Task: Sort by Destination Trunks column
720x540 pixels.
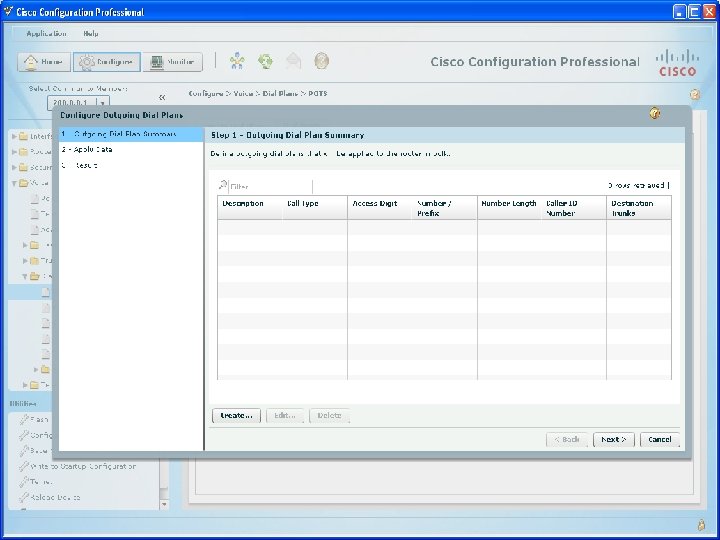Action: click(x=639, y=208)
